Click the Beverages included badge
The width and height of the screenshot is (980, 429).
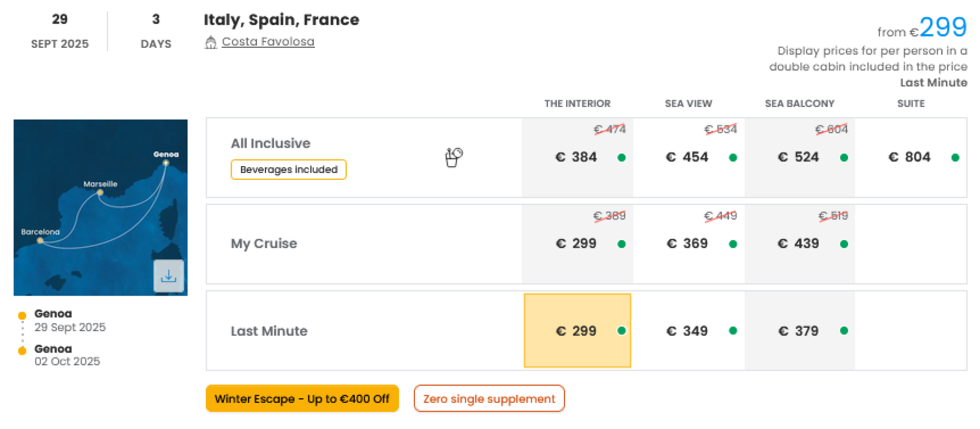pos(288,169)
